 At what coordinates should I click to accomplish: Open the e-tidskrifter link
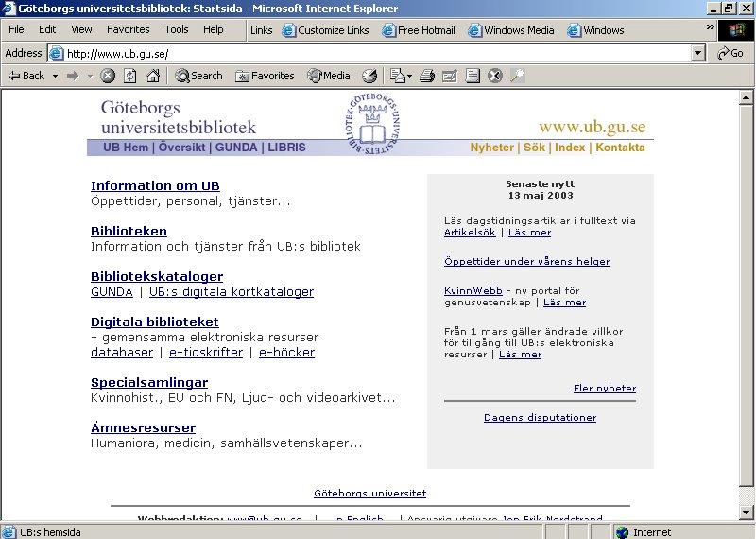(x=206, y=353)
